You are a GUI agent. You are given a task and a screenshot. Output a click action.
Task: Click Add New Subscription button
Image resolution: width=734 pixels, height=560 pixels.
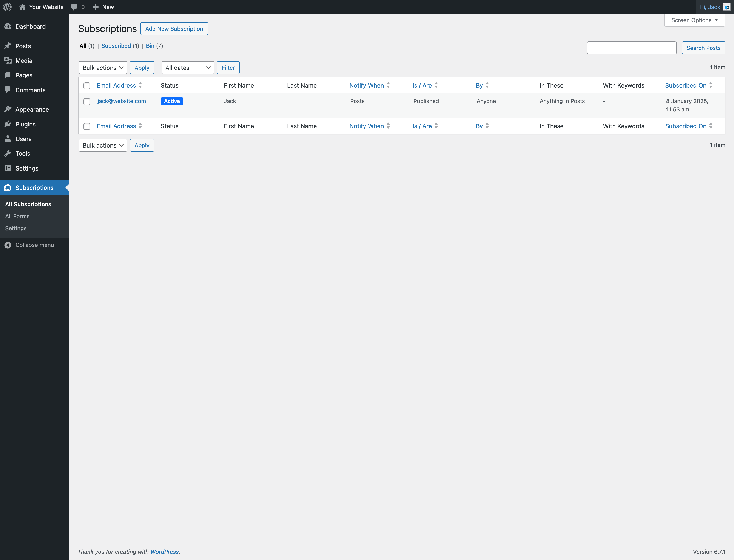click(174, 29)
